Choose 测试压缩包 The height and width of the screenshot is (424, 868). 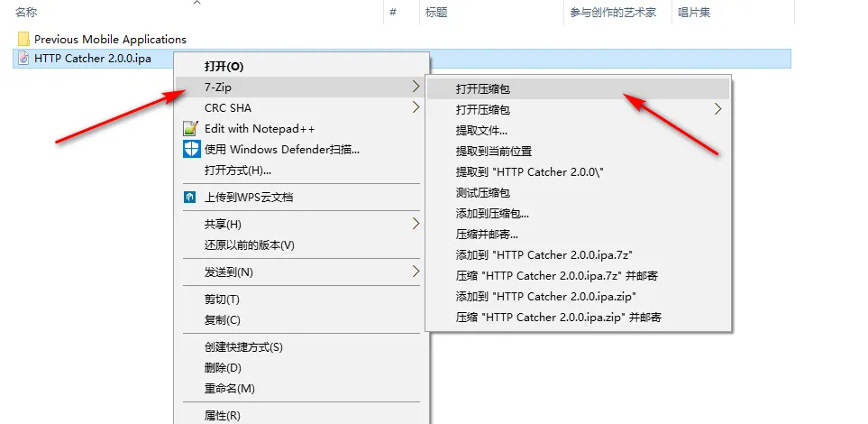pyautogui.click(x=579, y=192)
